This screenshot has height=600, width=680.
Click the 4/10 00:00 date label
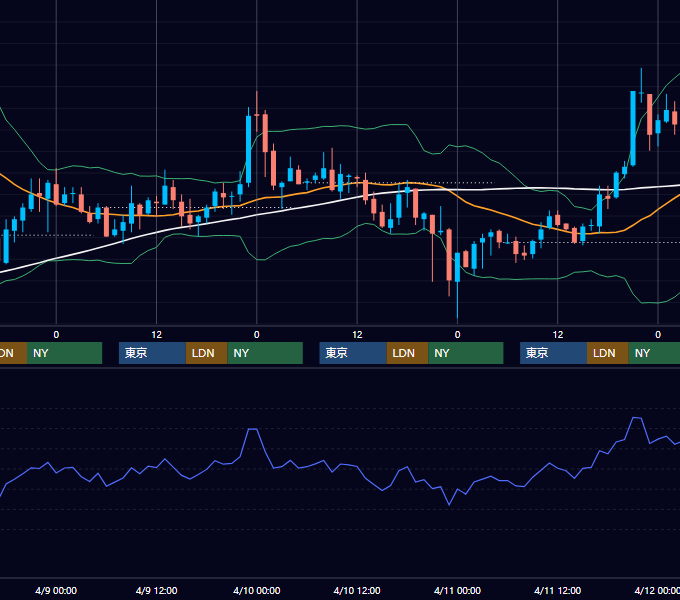[x=257, y=590]
